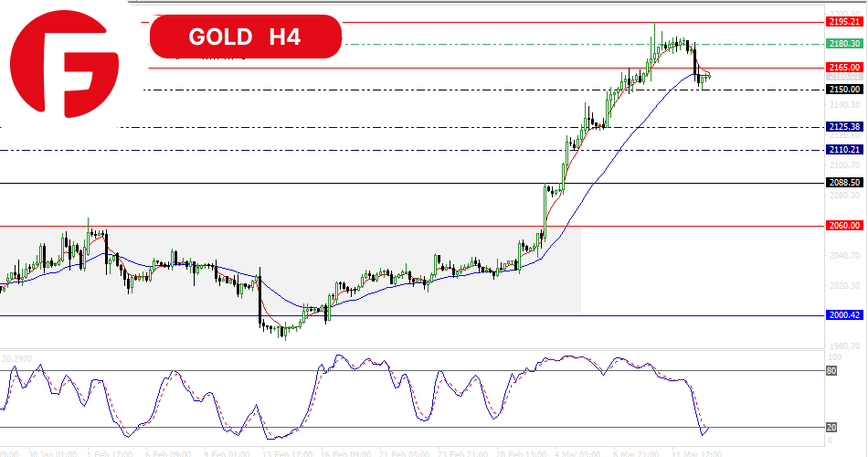This screenshot has height=457, width=868.
Task: Click the stochastic 80 overbought level label
Action: [x=832, y=371]
